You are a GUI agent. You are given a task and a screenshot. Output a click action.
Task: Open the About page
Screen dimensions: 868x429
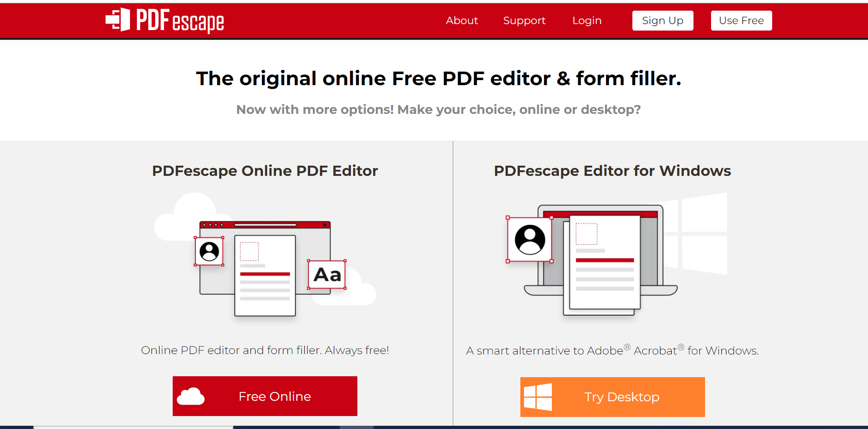pos(462,20)
